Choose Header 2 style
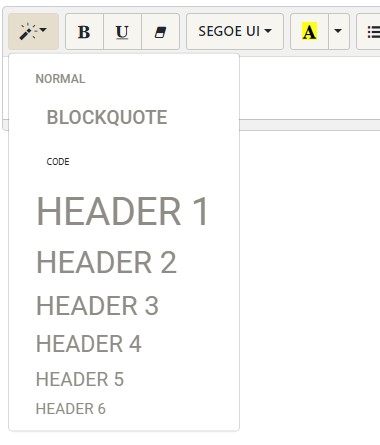Image resolution: width=380 pixels, height=445 pixels. 106,262
